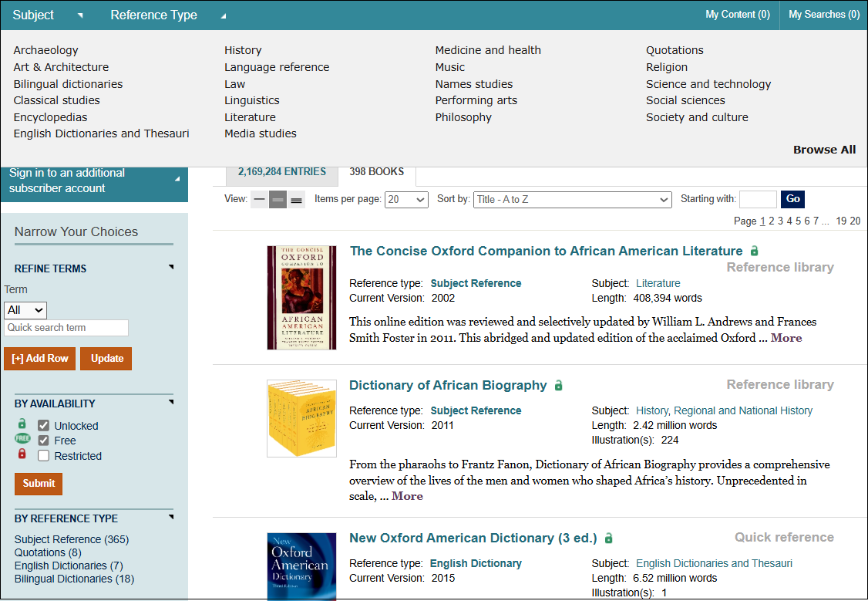Click Browse All subjects link
Screen dimensions: 868x601
tap(824, 150)
